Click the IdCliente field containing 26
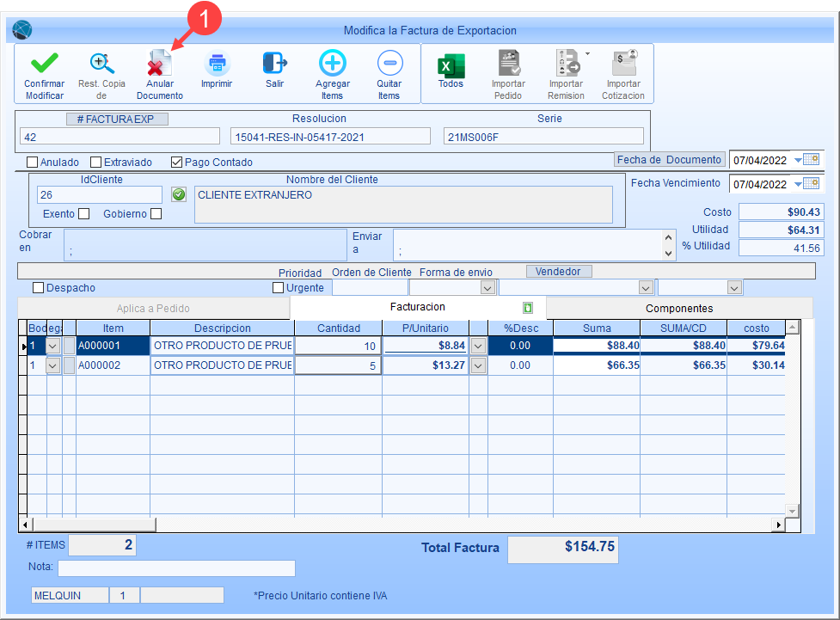The height and width of the screenshot is (620, 840). (x=100, y=194)
